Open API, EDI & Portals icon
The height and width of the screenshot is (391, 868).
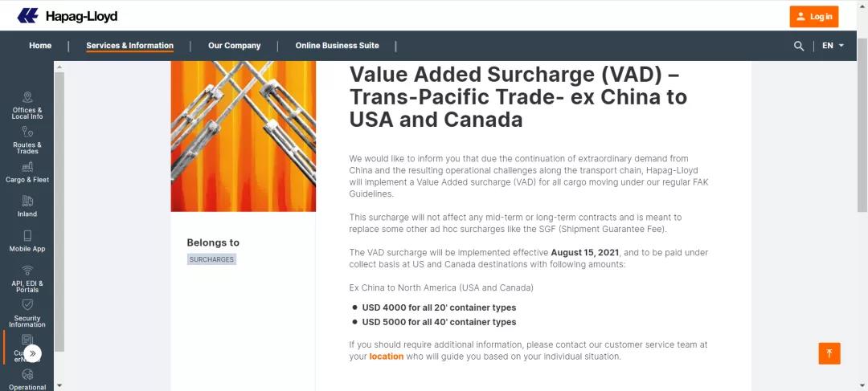(x=27, y=271)
